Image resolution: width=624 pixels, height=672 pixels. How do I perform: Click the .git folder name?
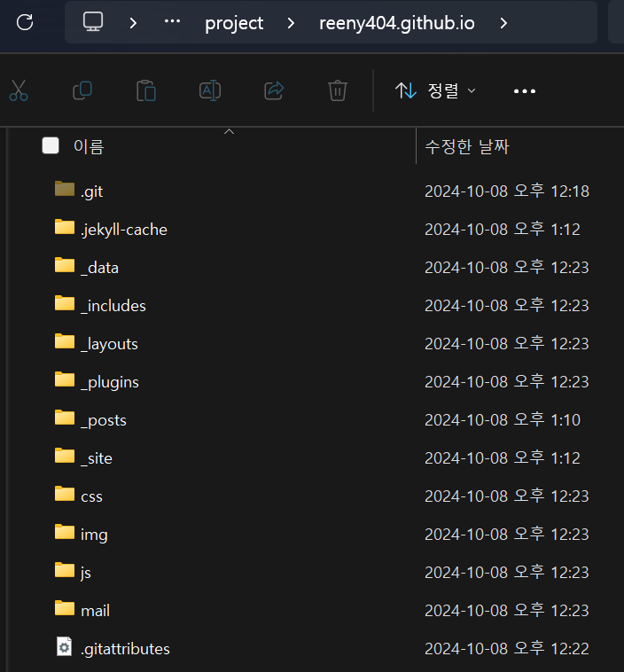click(x=91, y=191)
